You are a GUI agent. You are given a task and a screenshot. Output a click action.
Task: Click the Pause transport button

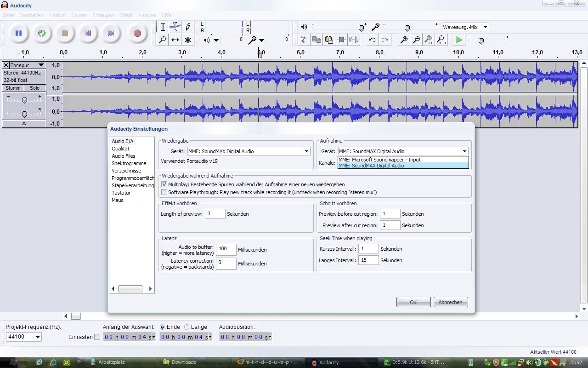19,33
